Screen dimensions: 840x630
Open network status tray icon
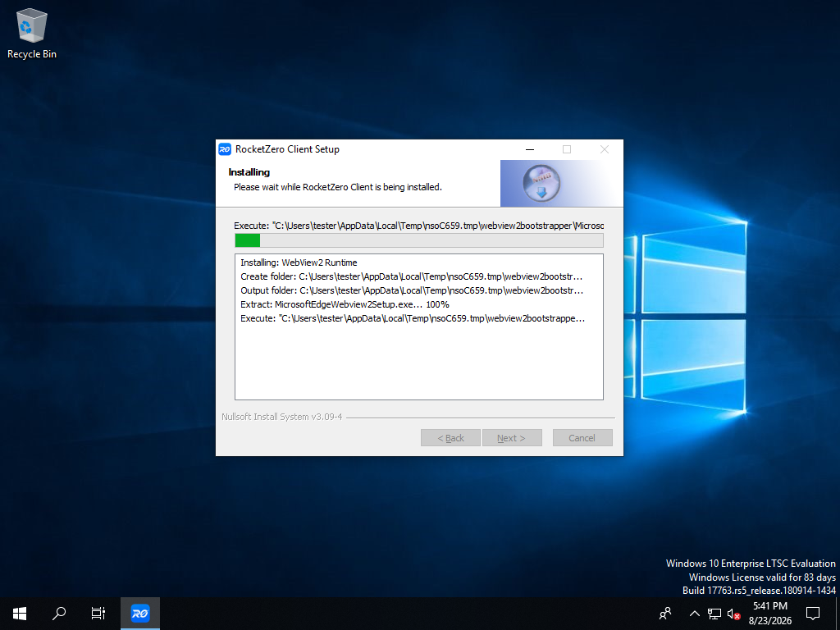714,614
